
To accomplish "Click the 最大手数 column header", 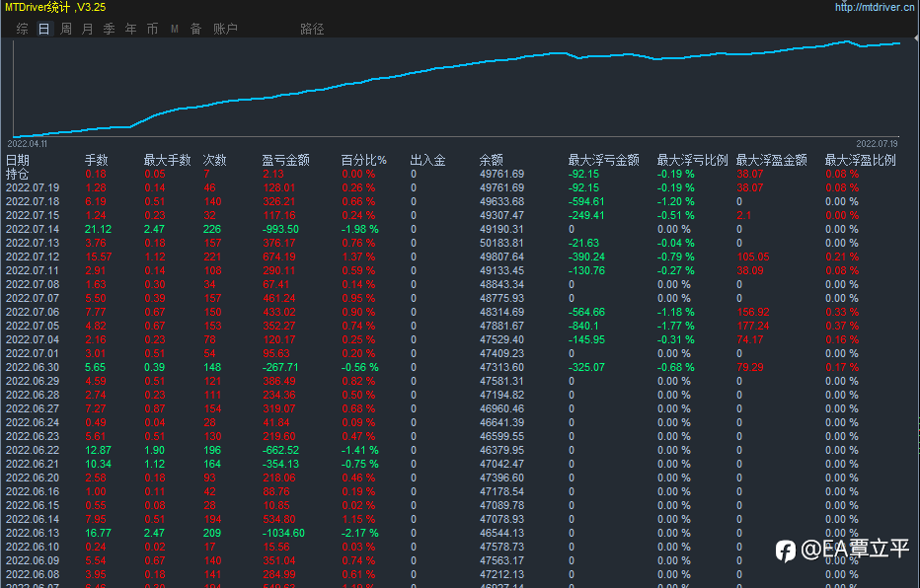I will 167,160.
